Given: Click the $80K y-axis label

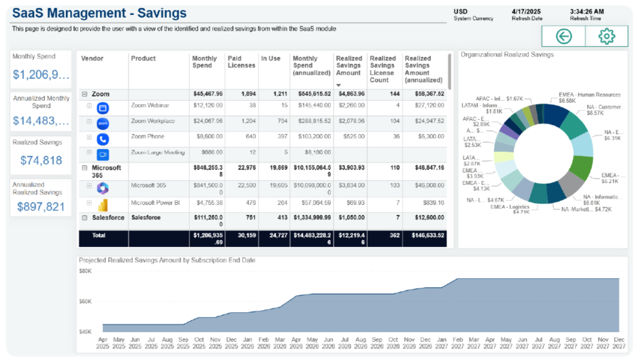Looking at the screenshot, I should tap(85, 271).
